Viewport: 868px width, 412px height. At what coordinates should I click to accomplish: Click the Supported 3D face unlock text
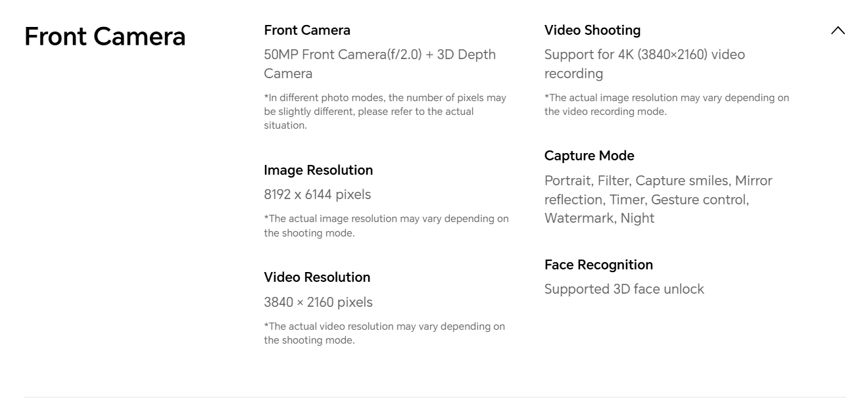[624, 289]
